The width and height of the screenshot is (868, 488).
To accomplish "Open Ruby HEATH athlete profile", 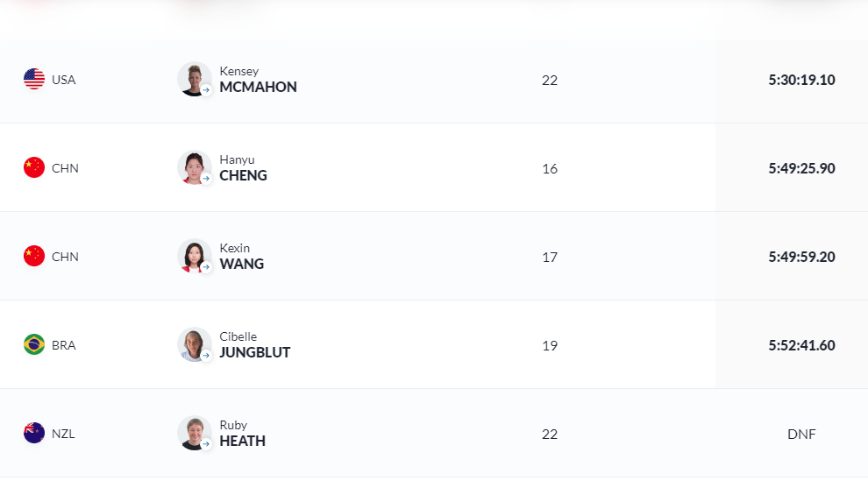I will [x=243, y=434].
